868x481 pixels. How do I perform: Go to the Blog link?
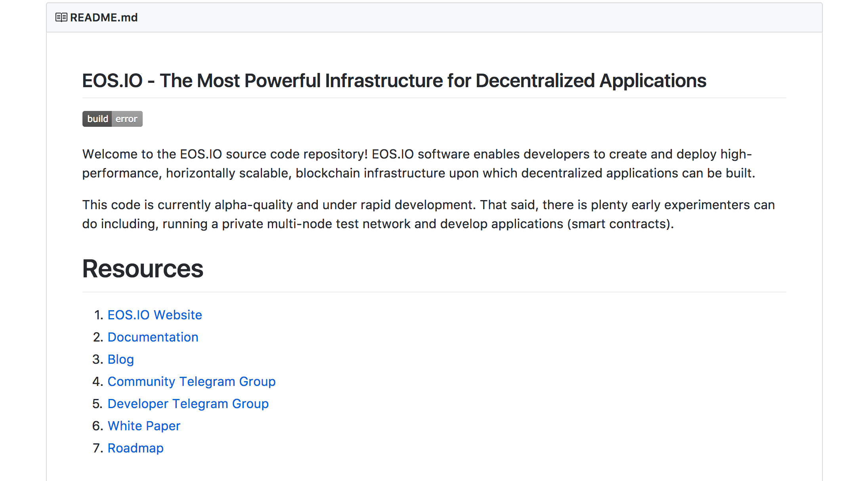coord(120,359)
